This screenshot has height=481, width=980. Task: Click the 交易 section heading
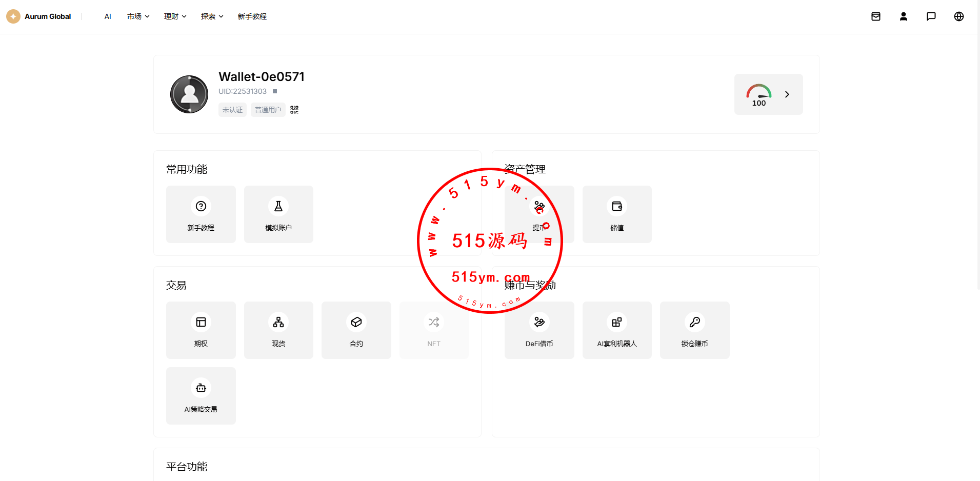click(x=176, y=285)
